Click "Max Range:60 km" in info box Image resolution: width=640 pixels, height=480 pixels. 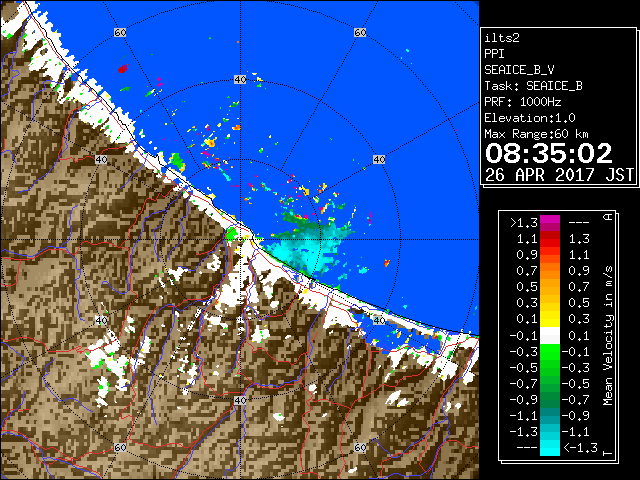536,134
